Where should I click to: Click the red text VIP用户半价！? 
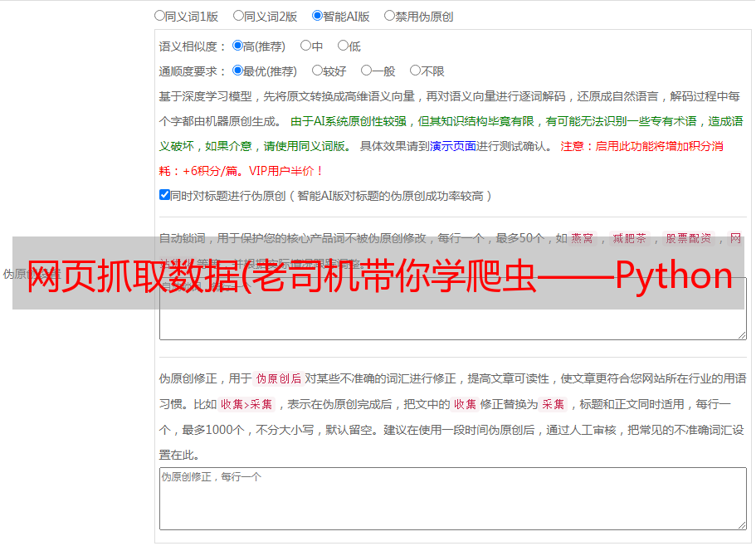286,171
